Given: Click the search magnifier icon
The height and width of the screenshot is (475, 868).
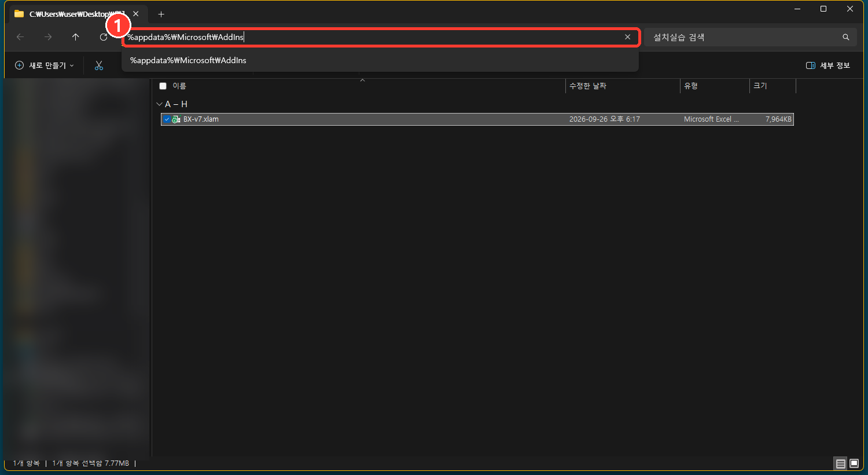Looking at the screenshot, I should [x=845, y=37].
